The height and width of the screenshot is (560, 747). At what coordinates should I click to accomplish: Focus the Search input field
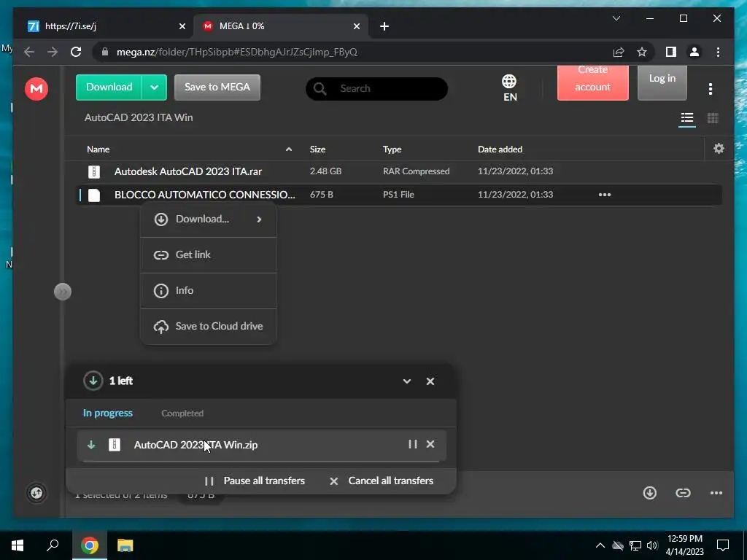(x=376, y=88)
